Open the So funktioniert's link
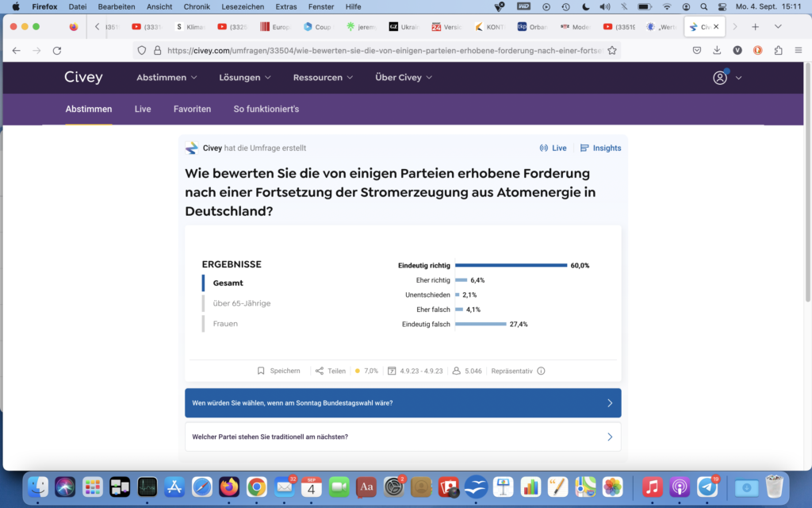Screen dimensions: 812x508 pyautogui.click(x=266, y=110)
